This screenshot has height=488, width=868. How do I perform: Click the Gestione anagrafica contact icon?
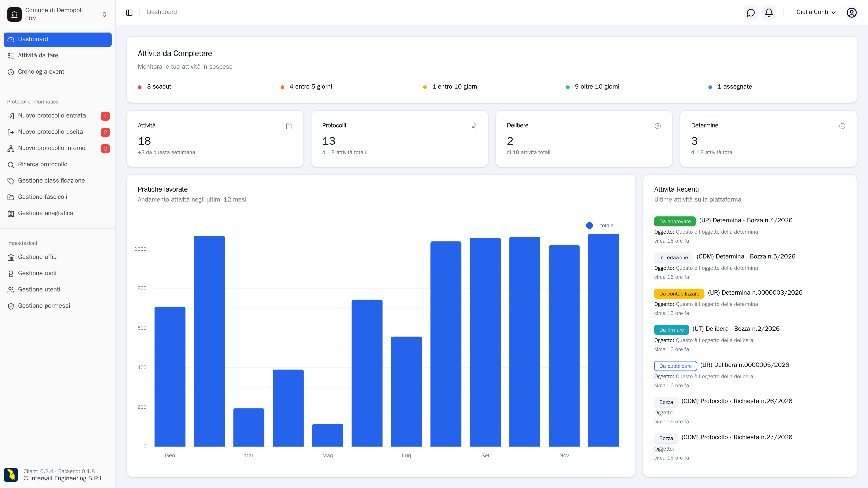pyautogui.click(x=11, y=213)
